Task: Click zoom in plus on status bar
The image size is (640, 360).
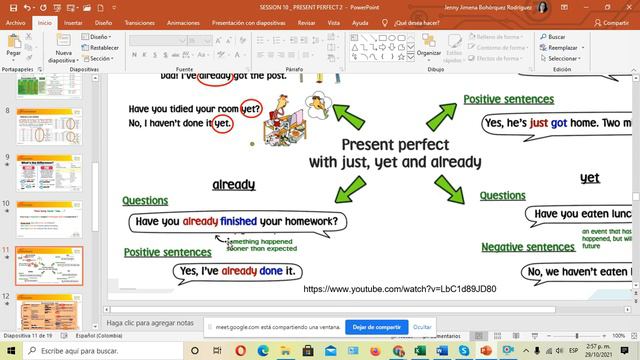Action: [x=604, y=336]
